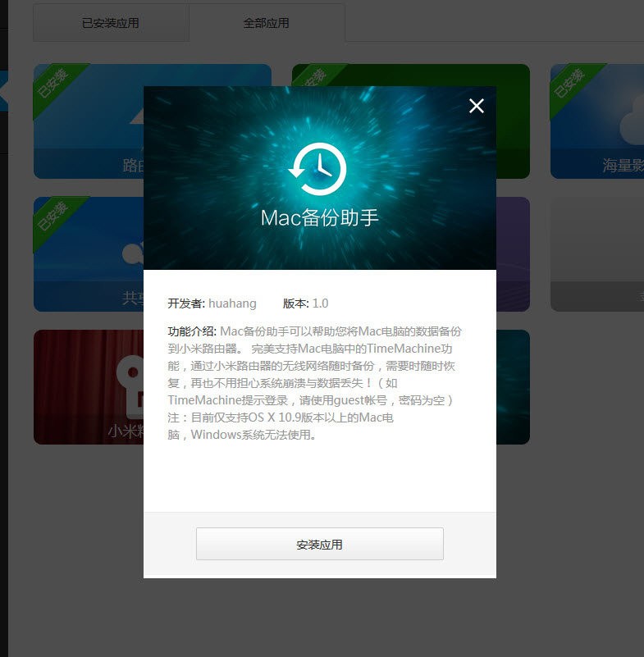This screenshot has width=644, height=657.
Task: Open the red 小米 app card
Action: (89, 387)
